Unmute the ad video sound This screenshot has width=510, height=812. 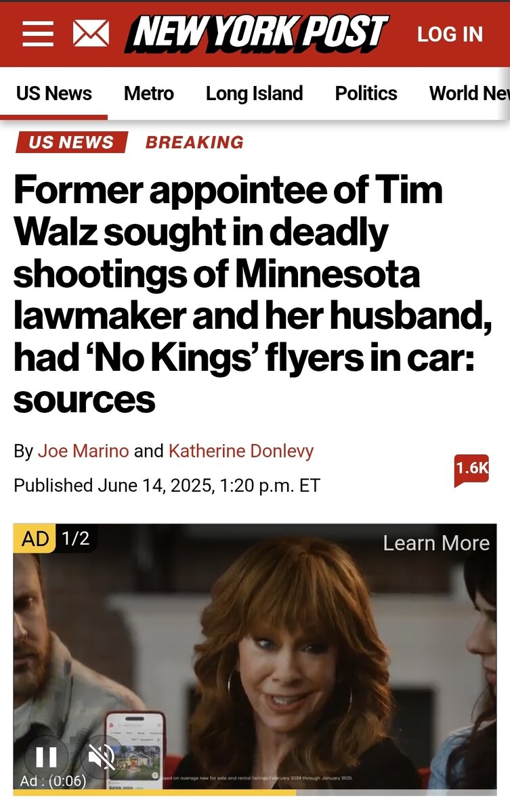[x=102, y=757]
